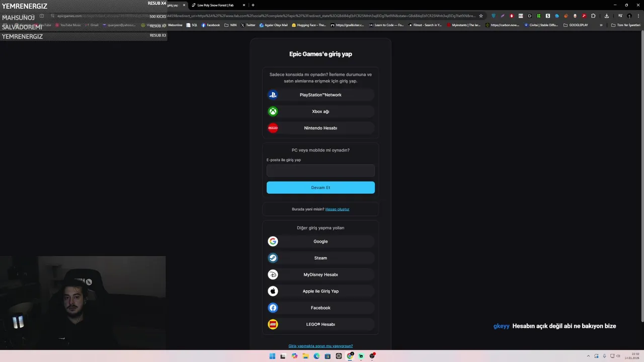Open Microsoft Edge from taskbar
The width and height of the screenshot is (644, 362).
coord(316,356)
